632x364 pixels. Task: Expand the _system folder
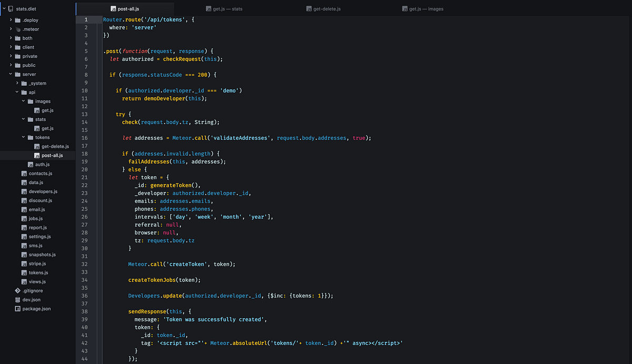pyautogui.click(x=17, y=83)
